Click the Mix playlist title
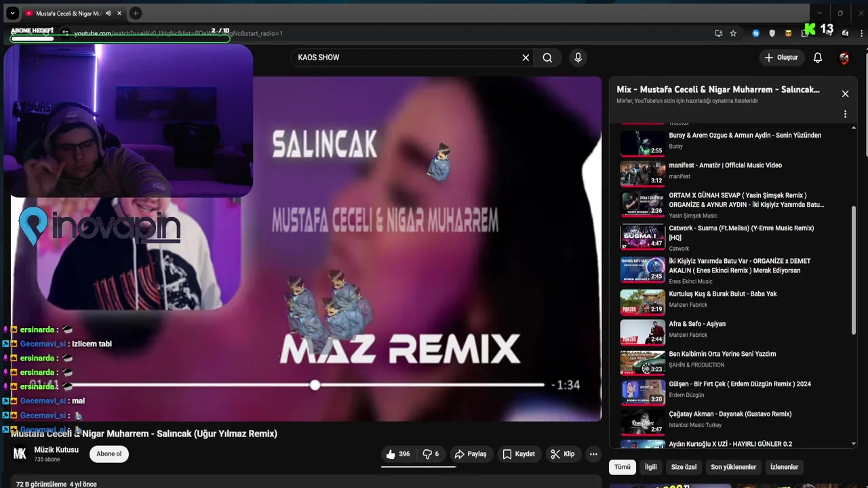The image size is (868, 488). tap(717, 89)
